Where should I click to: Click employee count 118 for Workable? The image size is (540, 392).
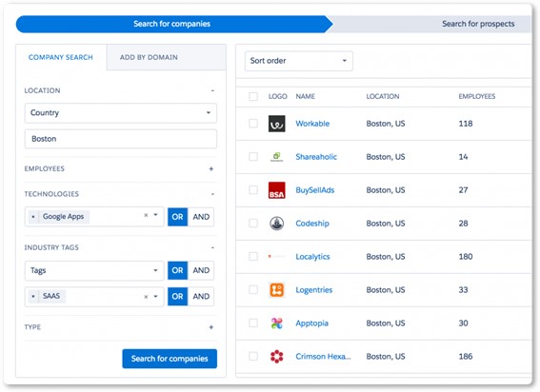coord(466,124)
